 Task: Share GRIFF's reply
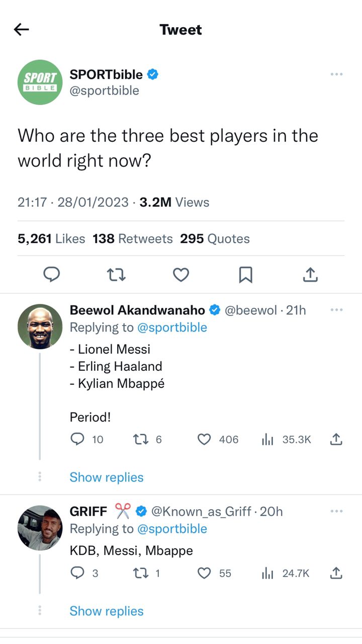(x=336, y=573)
